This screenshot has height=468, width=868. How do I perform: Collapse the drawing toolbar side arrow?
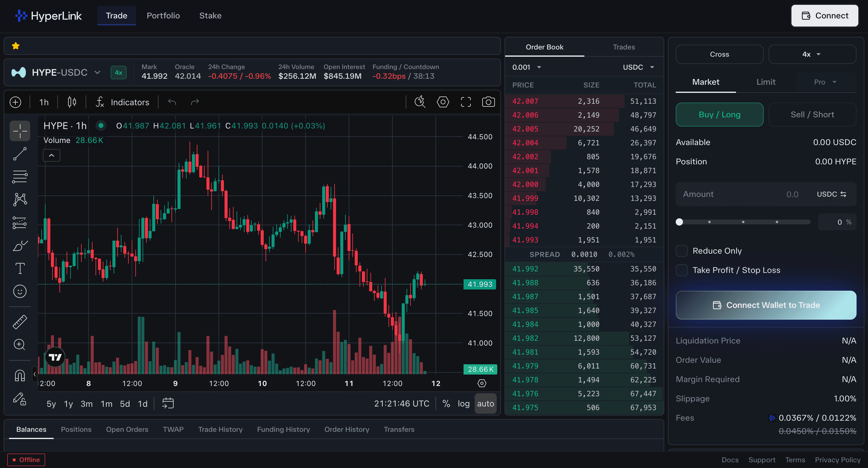(x=34, y=374)
